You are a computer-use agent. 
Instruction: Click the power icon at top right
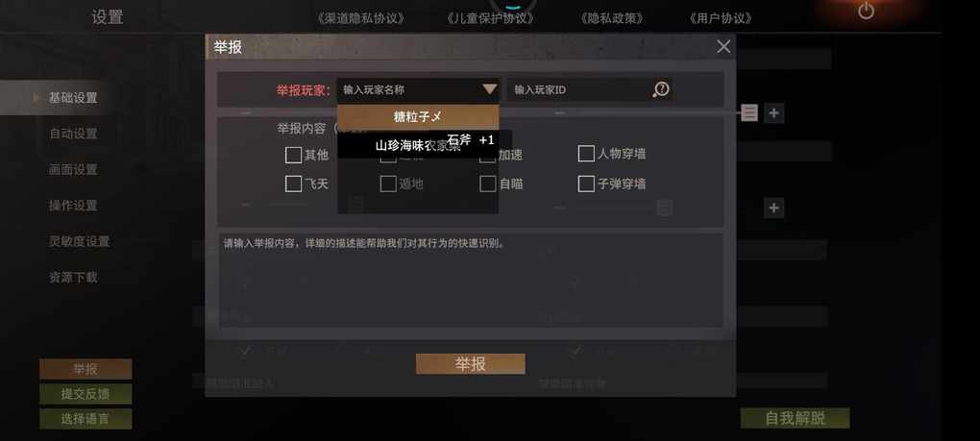coord(866,11)
